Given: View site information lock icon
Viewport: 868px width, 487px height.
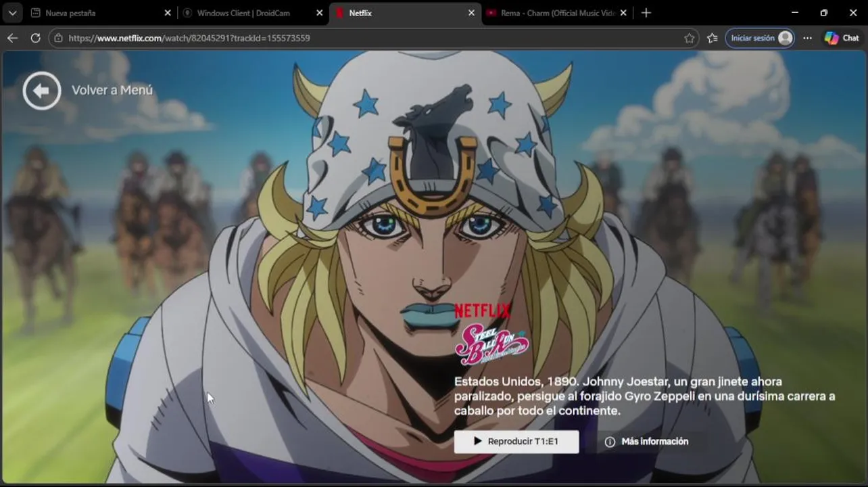Looking at the screenshot, I should [59, 39].
